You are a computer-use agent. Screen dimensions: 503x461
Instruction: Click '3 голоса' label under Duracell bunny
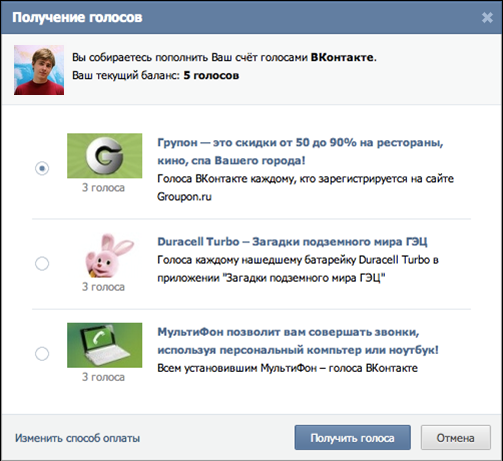coord(103,287)
